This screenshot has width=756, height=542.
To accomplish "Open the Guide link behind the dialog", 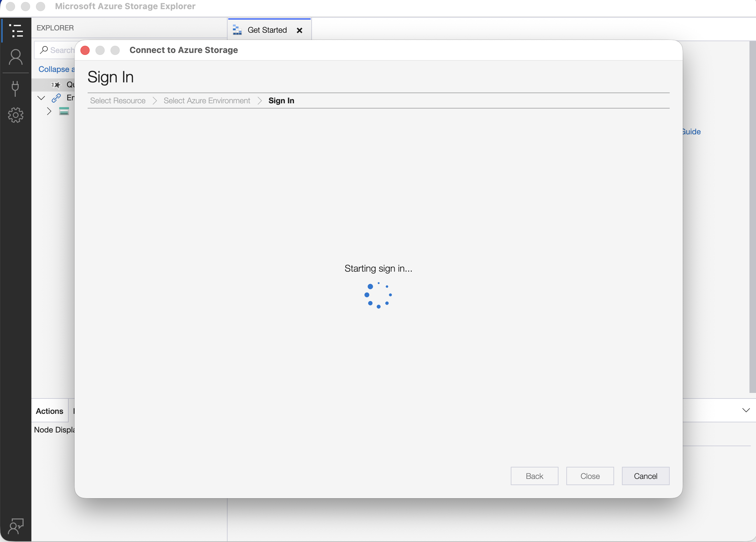I will click(x=691, y=132).
